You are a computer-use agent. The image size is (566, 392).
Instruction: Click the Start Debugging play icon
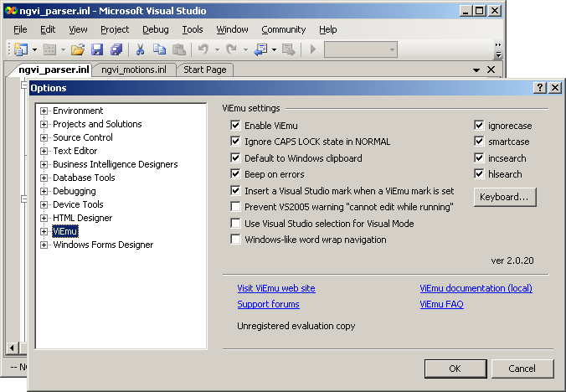pyautogui.click(x=313, y=49)
